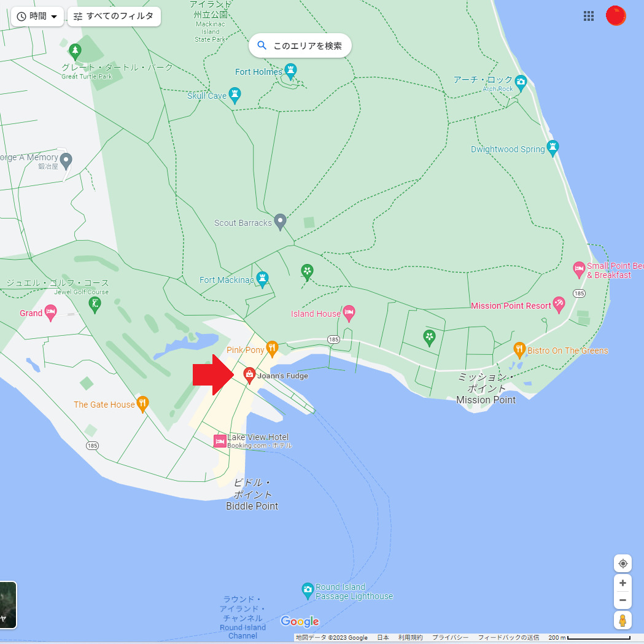
Task: Zoom out on the map
Action: pyautogui.click(x=623, y=600)
